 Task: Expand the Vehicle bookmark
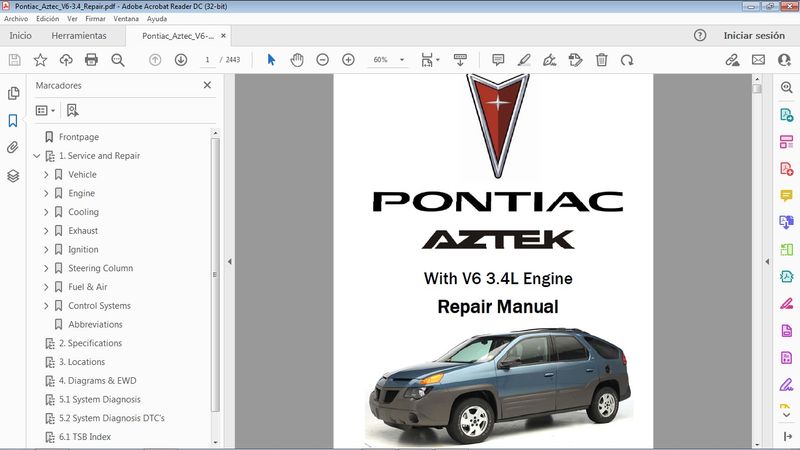[x=46, y=174]
